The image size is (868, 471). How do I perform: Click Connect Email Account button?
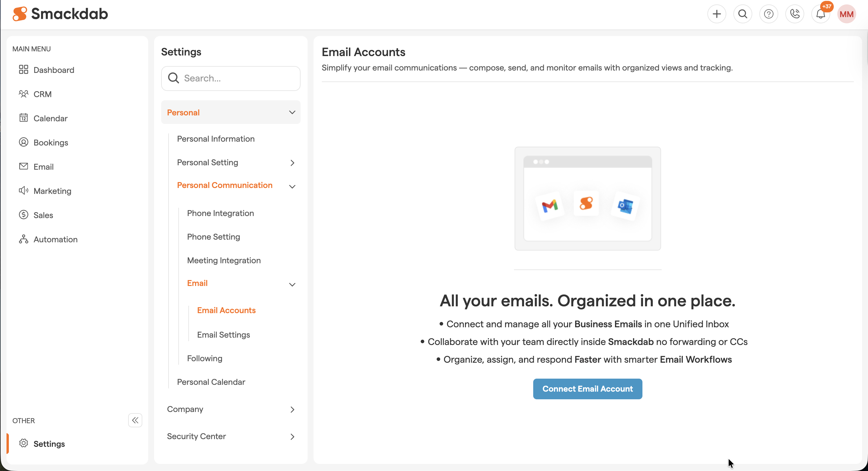tap(587, 388)
